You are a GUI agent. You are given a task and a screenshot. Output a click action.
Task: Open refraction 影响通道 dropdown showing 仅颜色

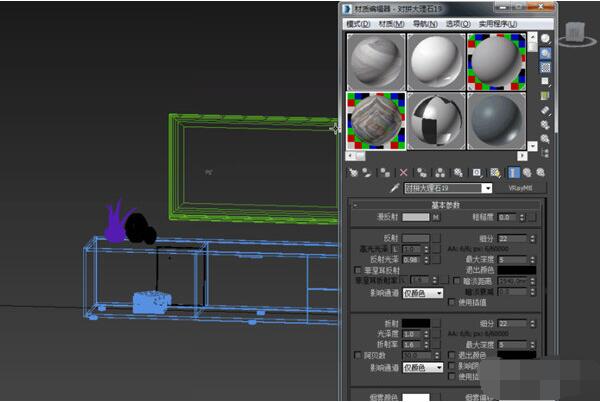422,367
